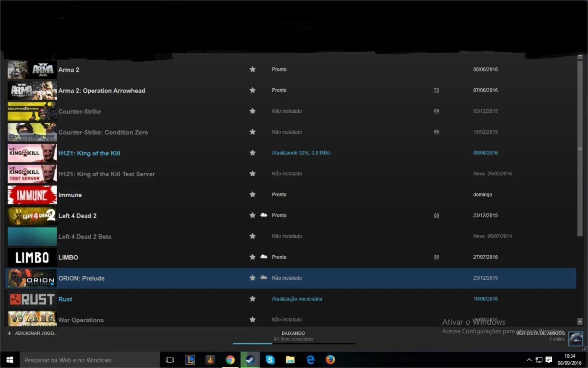Open League of Legends from the taskbar
Image resolution: width=588 pixels, height=368 pixels.
pyautogui.click(x=190, y=360)
